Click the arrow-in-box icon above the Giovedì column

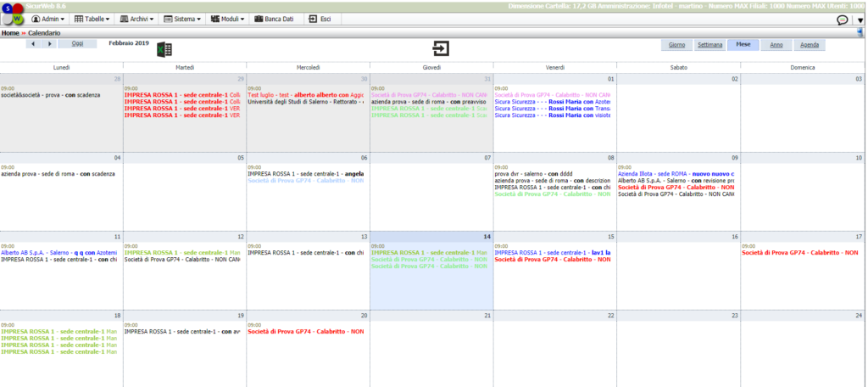[x=441, y=48]
